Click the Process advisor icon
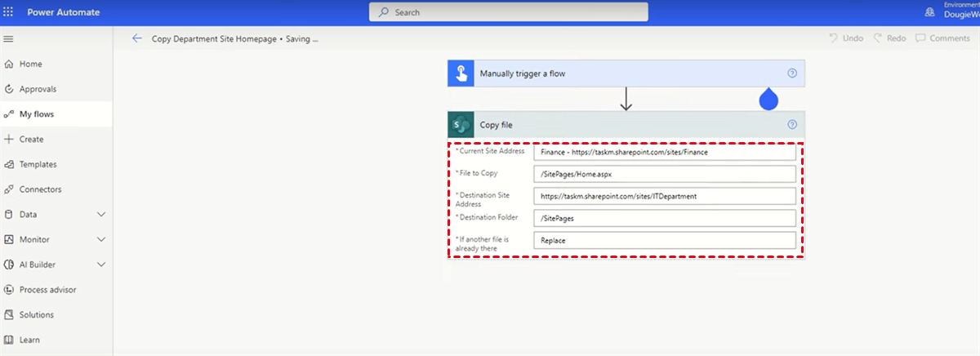The width and height of the screenshot is (980, 356). [9, 290]
